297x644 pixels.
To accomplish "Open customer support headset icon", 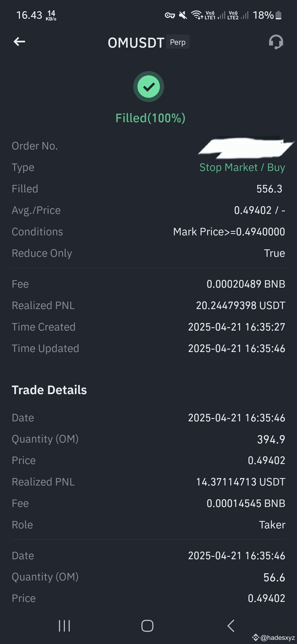I will tap(276, 42).
